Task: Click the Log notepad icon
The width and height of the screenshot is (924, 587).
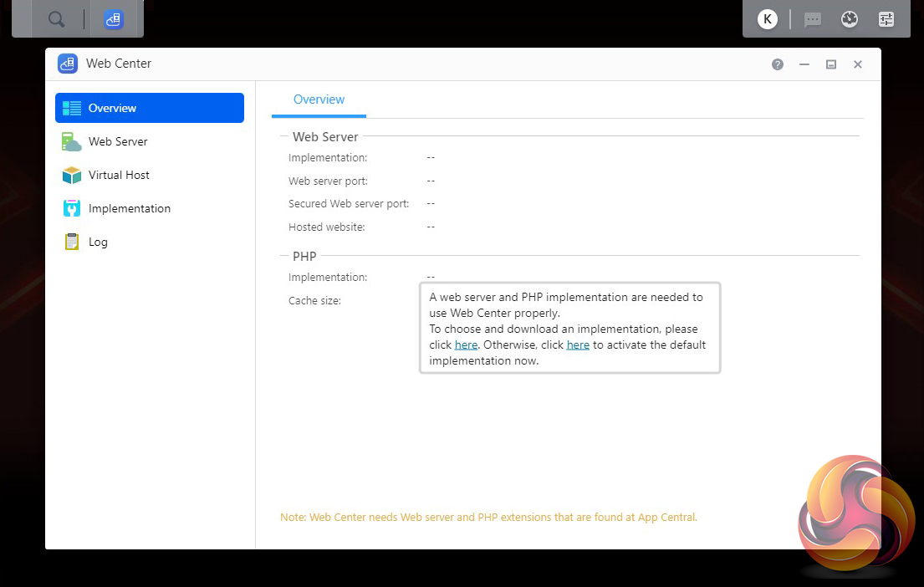Action: [72, 242]
